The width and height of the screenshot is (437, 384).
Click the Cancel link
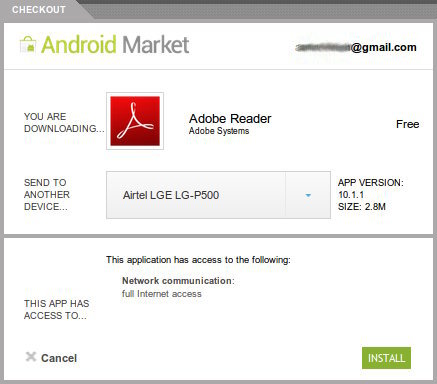[59, 358]
